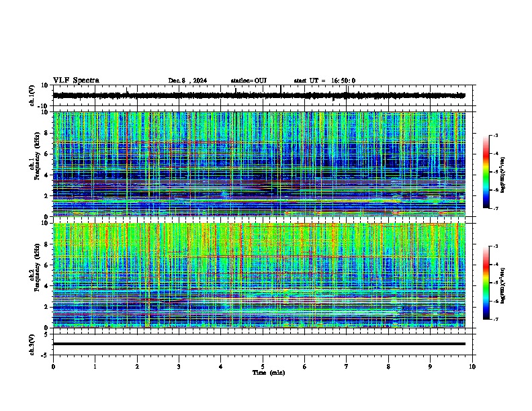Image resolution: width=532 pixels, height=411 pixels.
Task: Click time axis tick label "7"
Action: tap(347, 367)
